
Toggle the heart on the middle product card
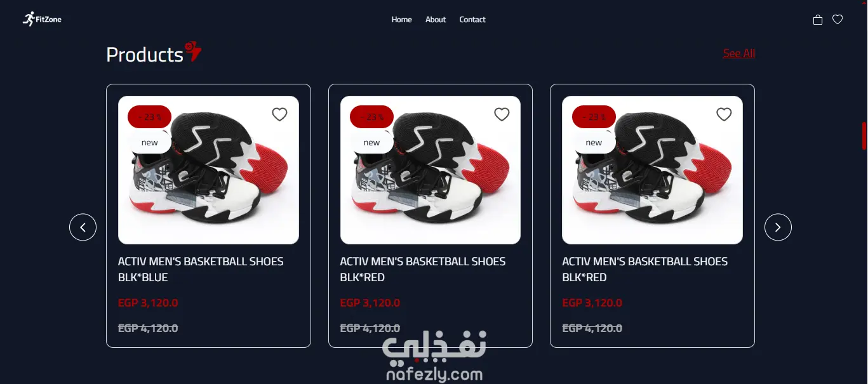point(502,114)
